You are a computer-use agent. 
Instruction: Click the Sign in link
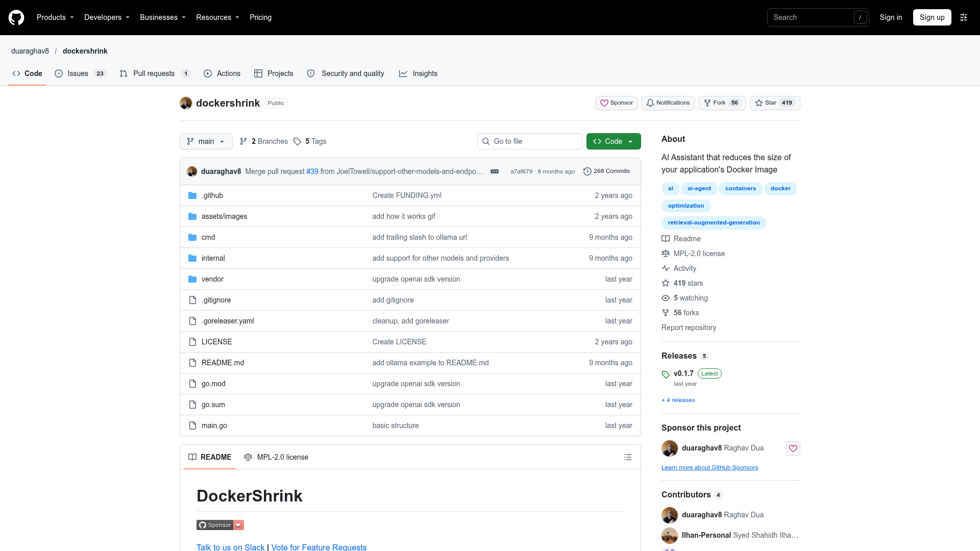891,17
